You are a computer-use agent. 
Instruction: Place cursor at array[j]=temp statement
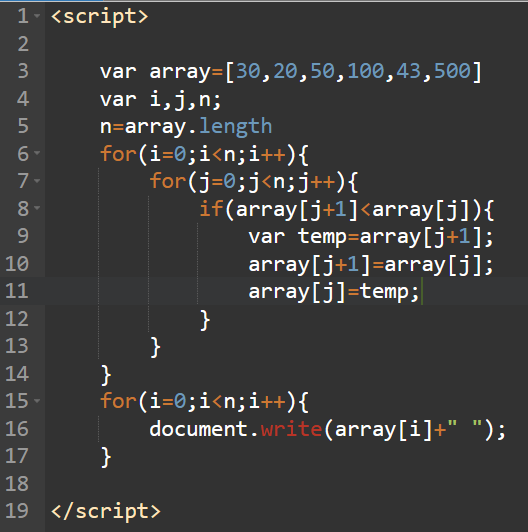(334, 292)
